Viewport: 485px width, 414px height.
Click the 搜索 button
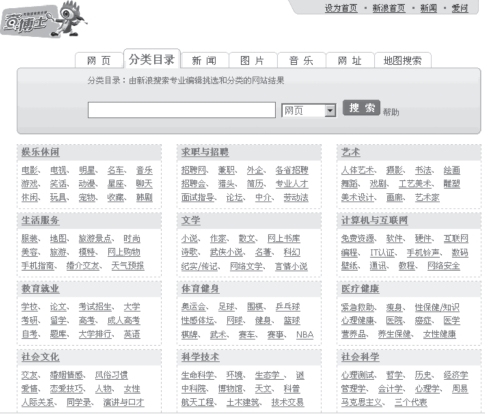tap(361, 108)
